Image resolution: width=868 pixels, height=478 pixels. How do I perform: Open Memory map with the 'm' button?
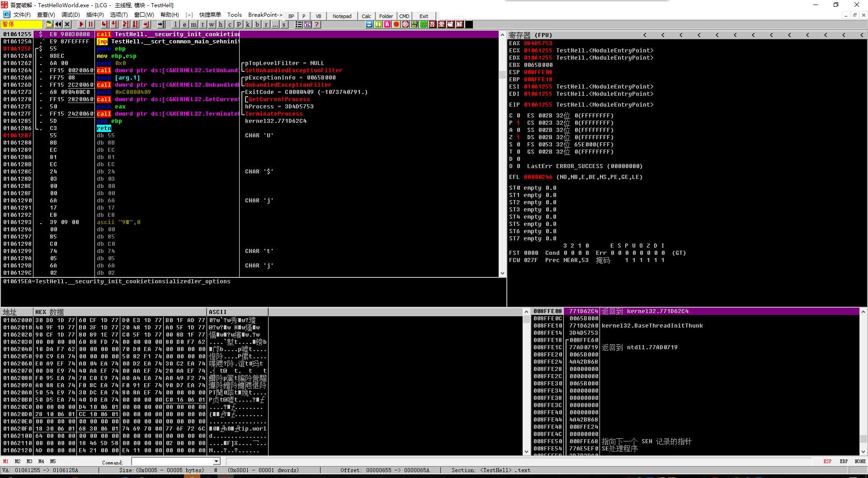pyautogui.click(x=193, y=24)
